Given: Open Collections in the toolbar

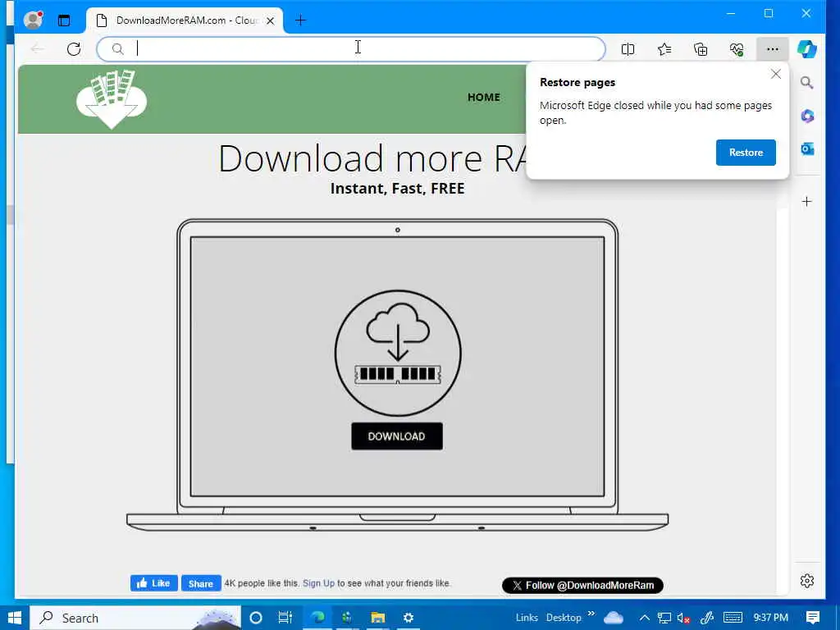Looking at the screenshot, I should (701, 49).
